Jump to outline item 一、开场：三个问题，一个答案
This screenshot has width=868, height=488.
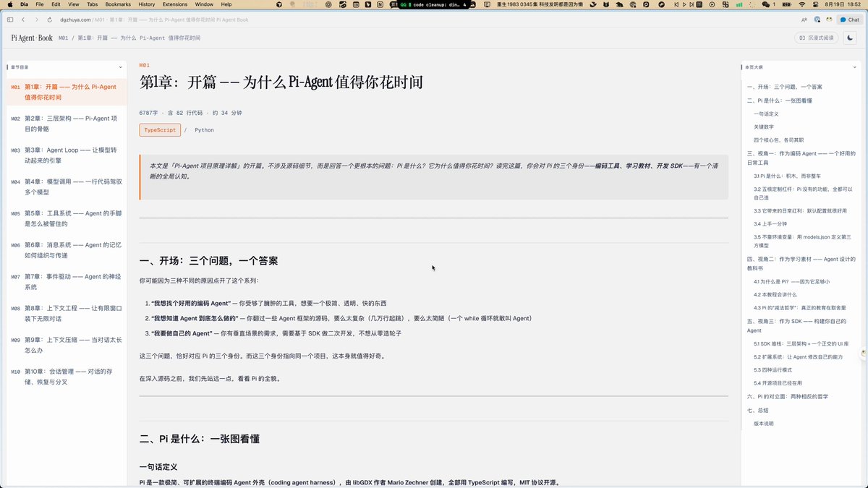tap(784, 87)
